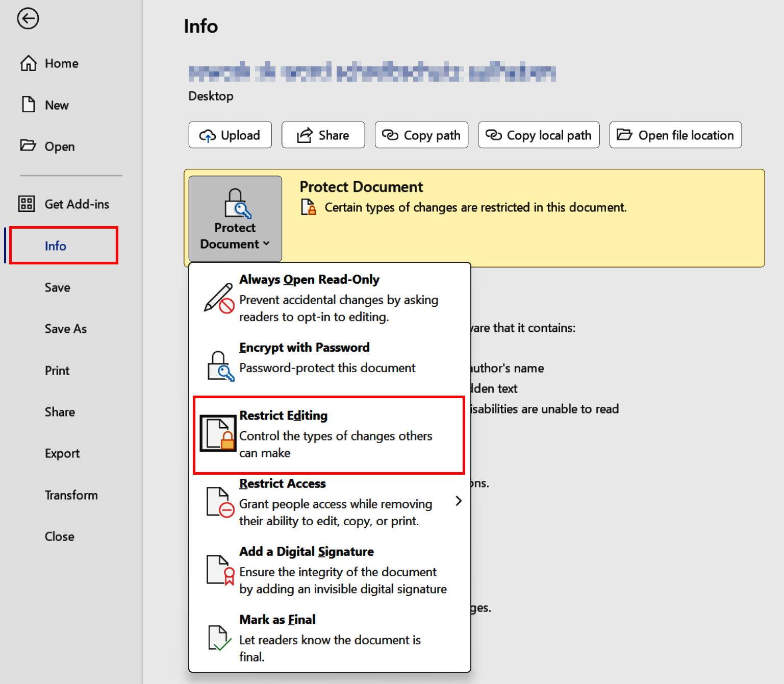Click the Mark as Final checkmark icon
This screenshot has height=684, width=784.
(x=218, y=638)
